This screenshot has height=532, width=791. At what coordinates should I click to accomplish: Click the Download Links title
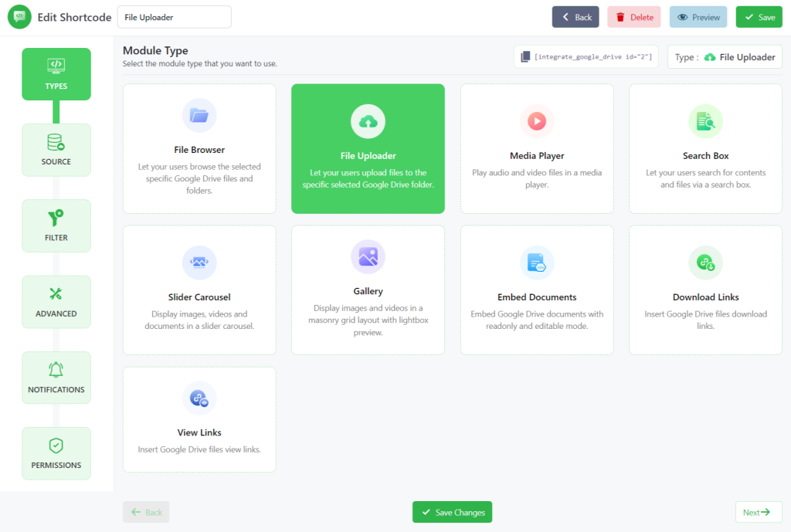pyautogui.click(x=705, y=297)
